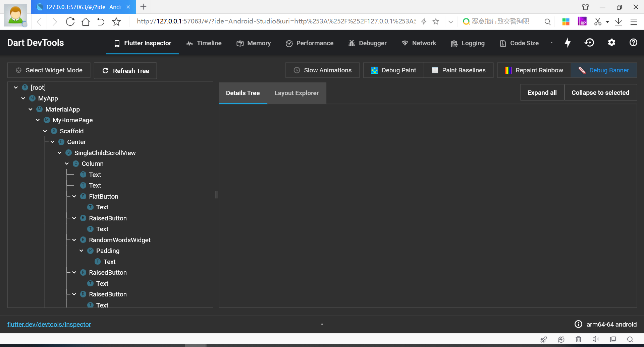Collapse the MaterialApp node chevron
Viewport: 644px width, 347px height.
(x=30, y=109)
